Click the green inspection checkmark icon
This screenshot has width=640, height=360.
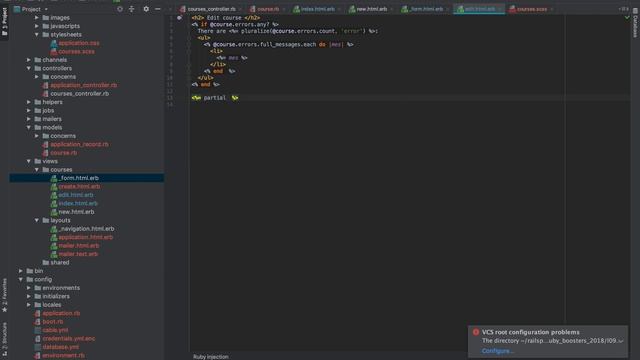click(627, 18)
